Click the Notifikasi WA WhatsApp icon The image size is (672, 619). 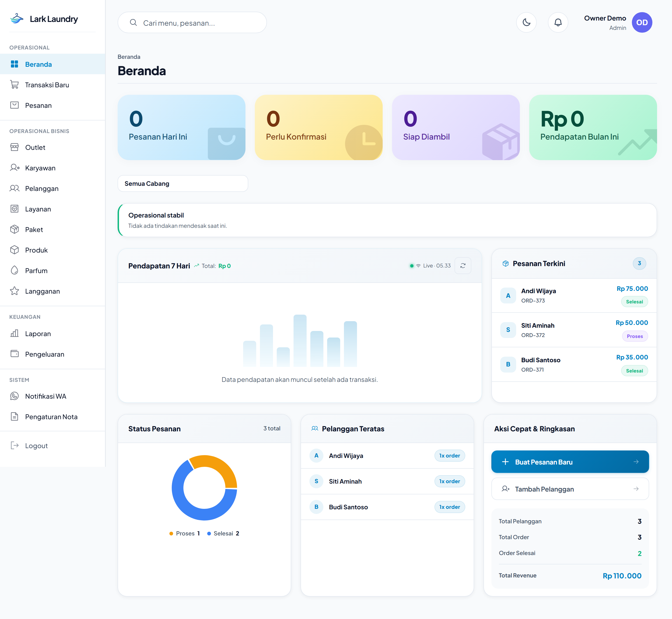point(14,396)
